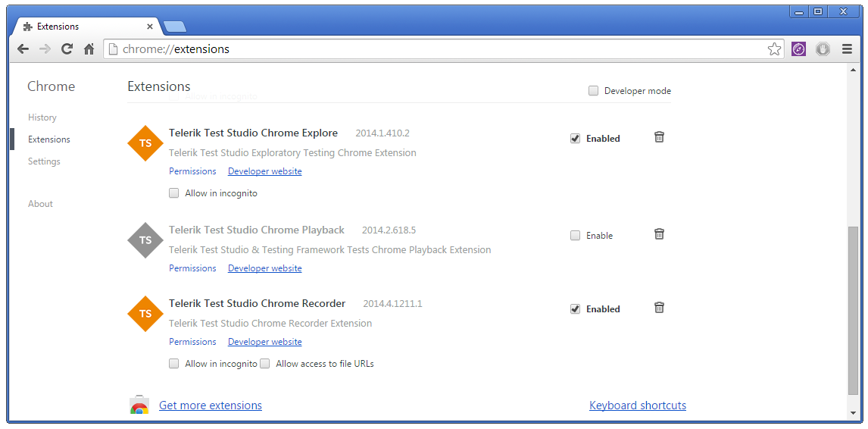Click the Tests Chrome Playback Extension description
Screen dimensions: 868x429
330,250
